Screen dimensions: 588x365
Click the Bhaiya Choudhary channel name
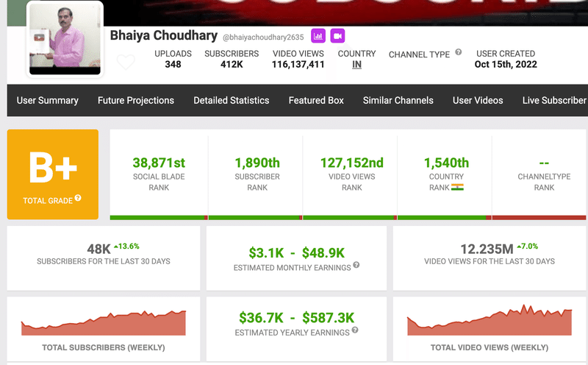163,35
